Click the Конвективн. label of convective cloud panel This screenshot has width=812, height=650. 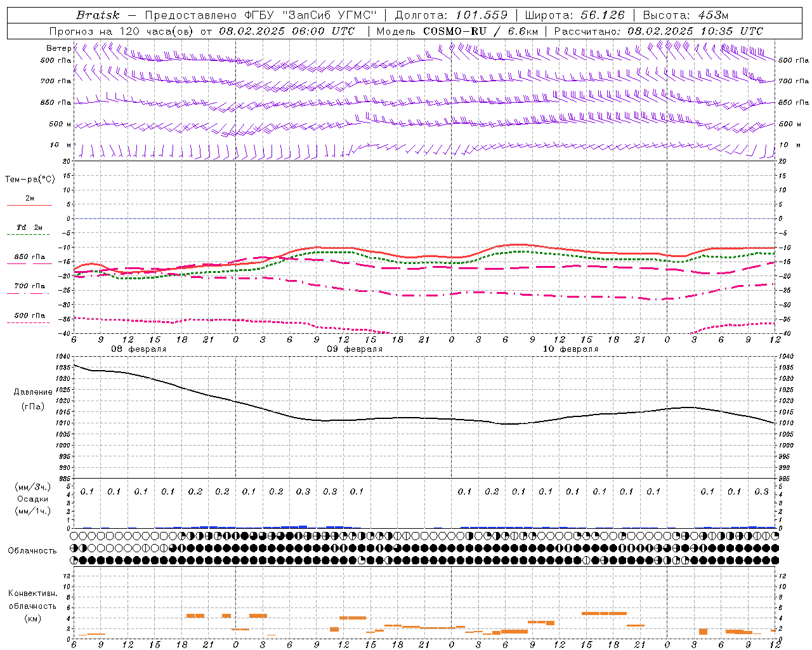32,594
